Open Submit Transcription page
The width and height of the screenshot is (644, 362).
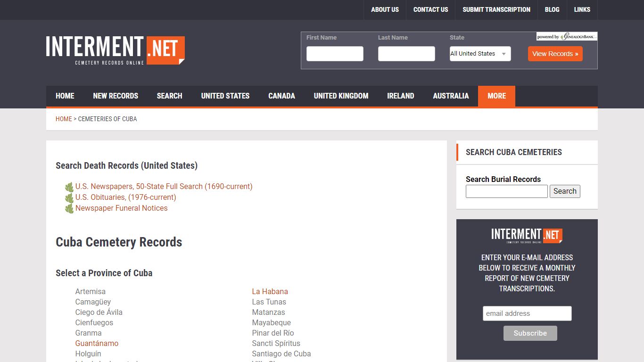tap(496, 9)
